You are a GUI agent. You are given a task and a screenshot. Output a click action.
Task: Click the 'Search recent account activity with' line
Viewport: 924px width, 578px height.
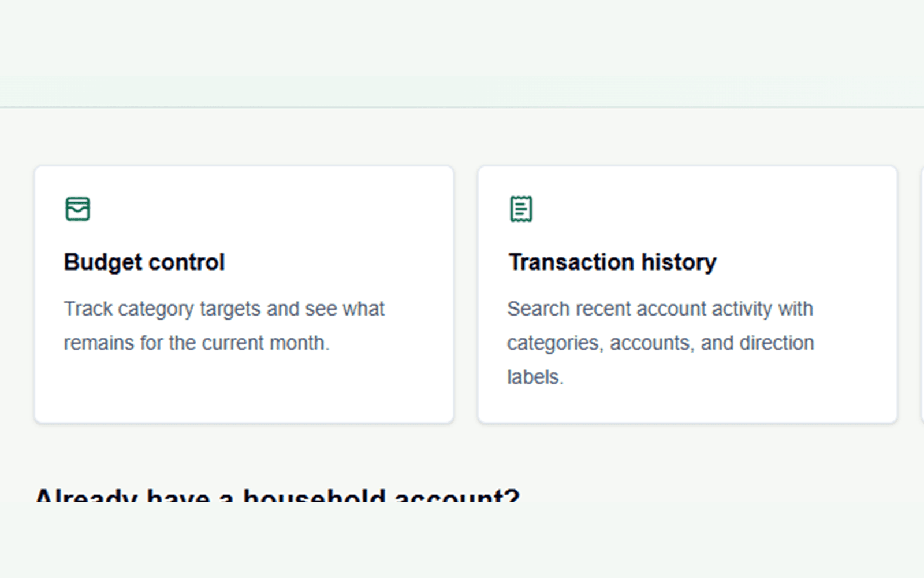click(x=660, y=309)
